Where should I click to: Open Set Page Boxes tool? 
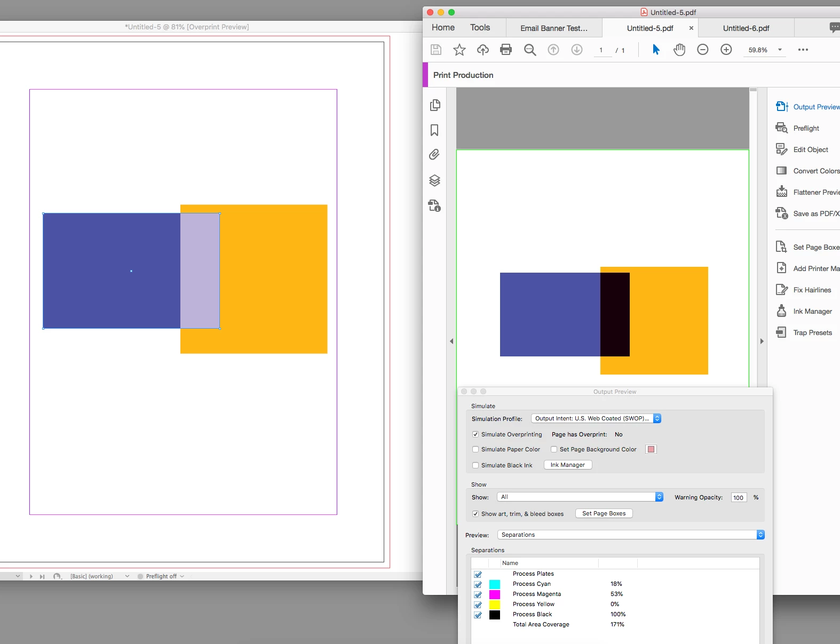pos(807,247)
